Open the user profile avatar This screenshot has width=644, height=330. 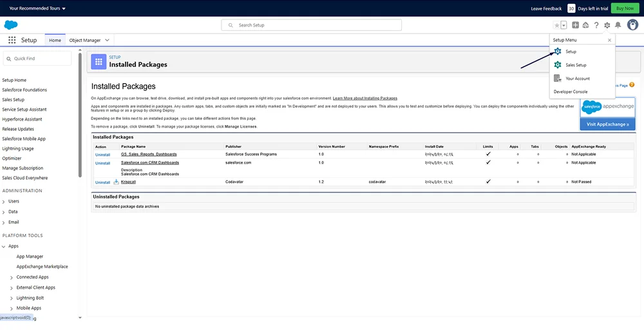tap(632, 24)
